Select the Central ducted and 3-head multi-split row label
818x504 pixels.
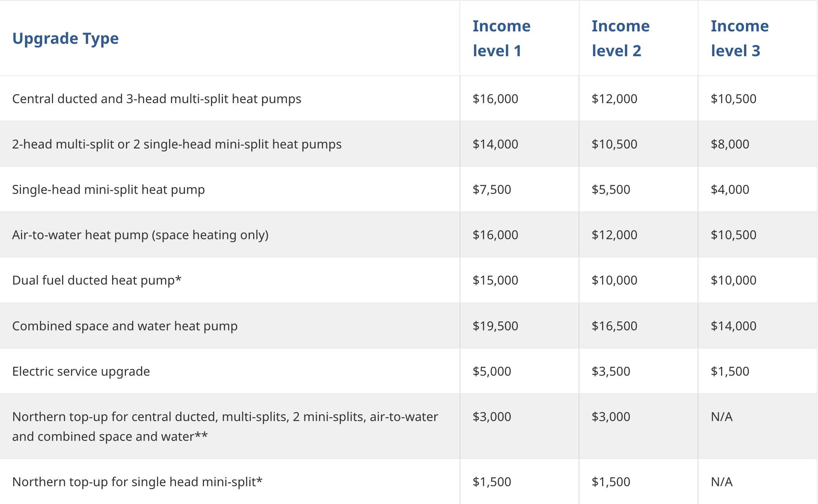coord(157,99)
